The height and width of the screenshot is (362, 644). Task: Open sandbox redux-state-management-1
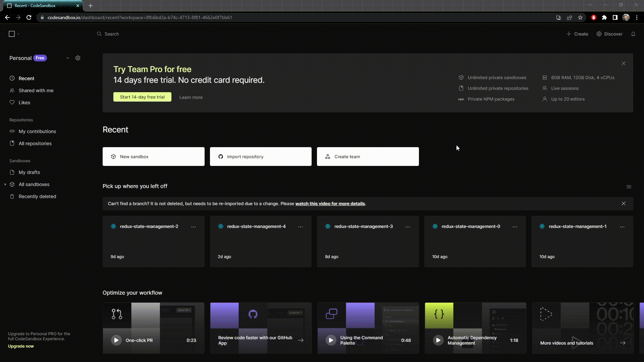pyautogui.click(x=582, y=242)
